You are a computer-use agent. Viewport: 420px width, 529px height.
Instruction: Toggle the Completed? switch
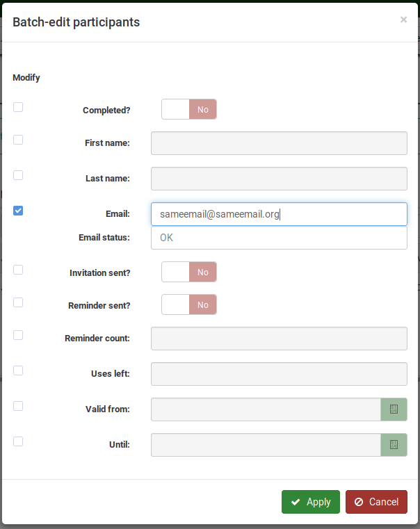pos(189,109)
